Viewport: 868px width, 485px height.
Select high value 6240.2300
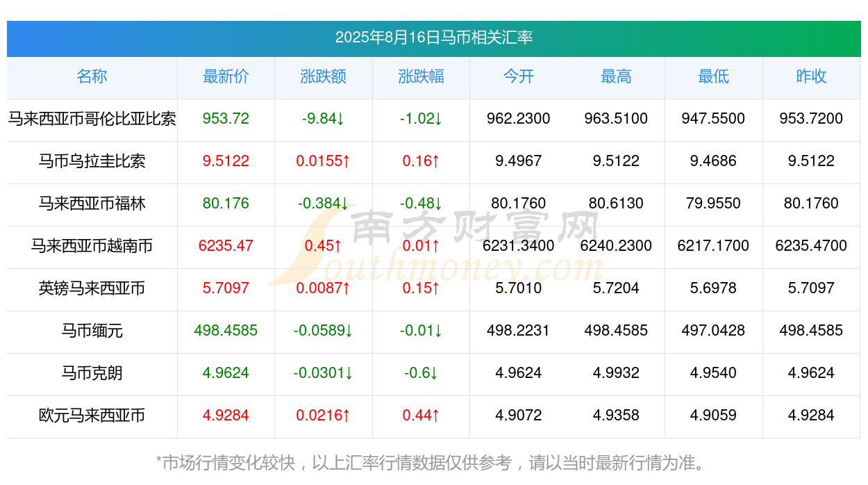pyautogui.click(x=616, y=246)
